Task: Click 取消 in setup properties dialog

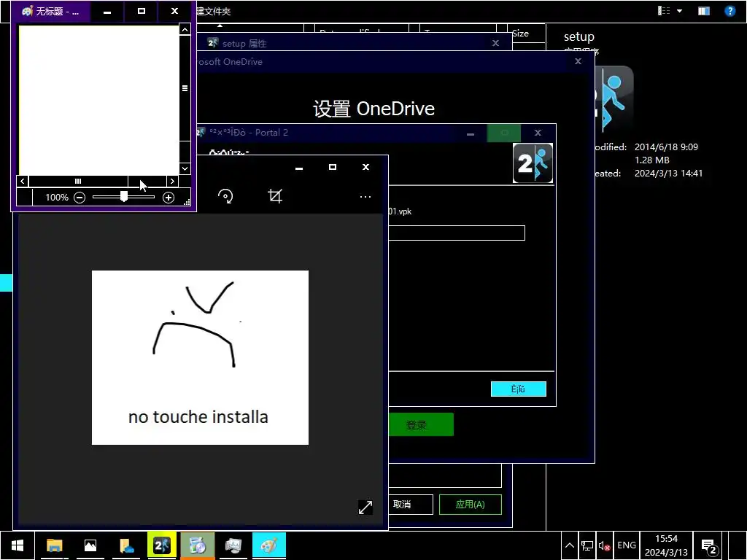Action: click(x=411, y=505)
